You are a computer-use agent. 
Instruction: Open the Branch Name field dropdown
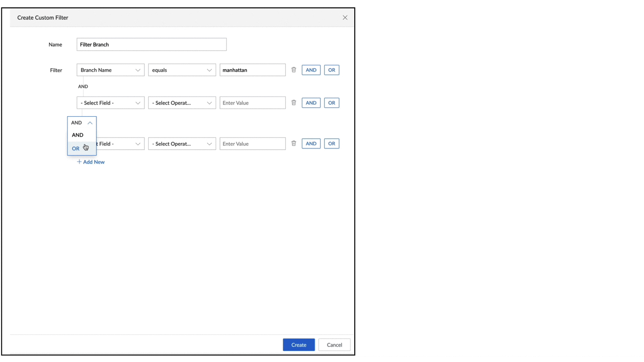coord(110,70)
